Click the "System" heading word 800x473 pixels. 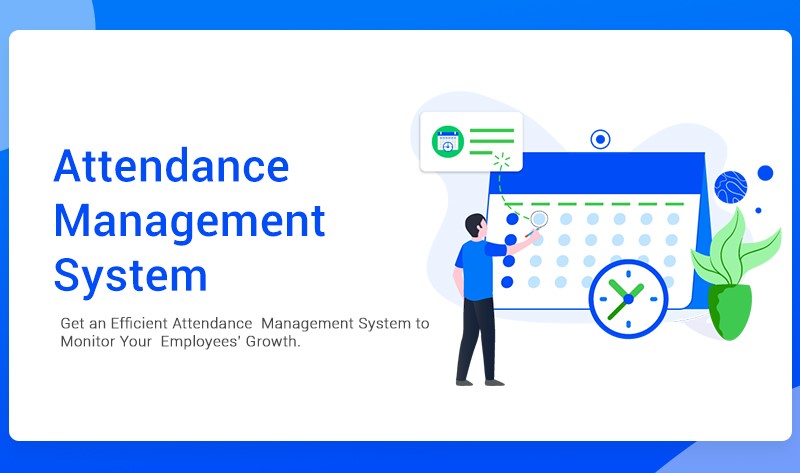[x=130, y=275]
